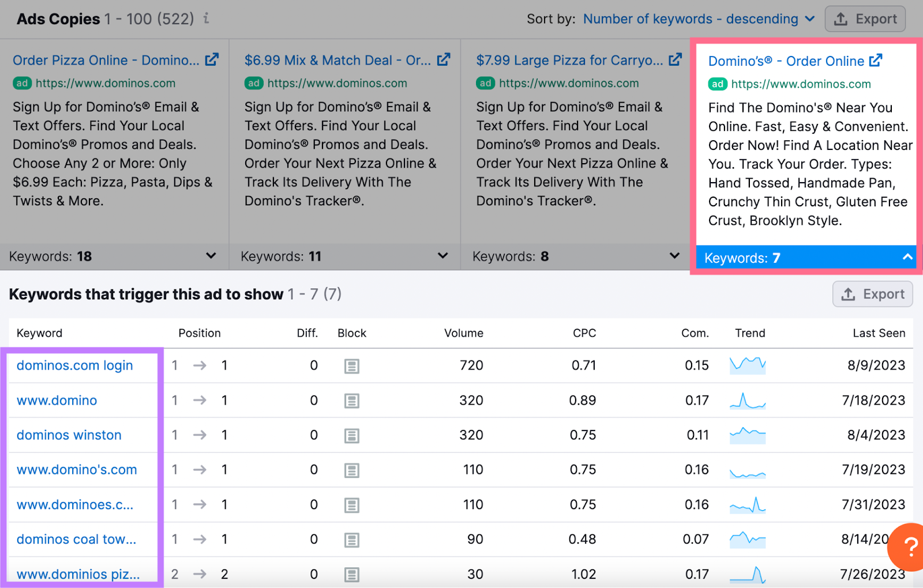Open the "www.dominoes.c..." keyword link

[75, 504]
